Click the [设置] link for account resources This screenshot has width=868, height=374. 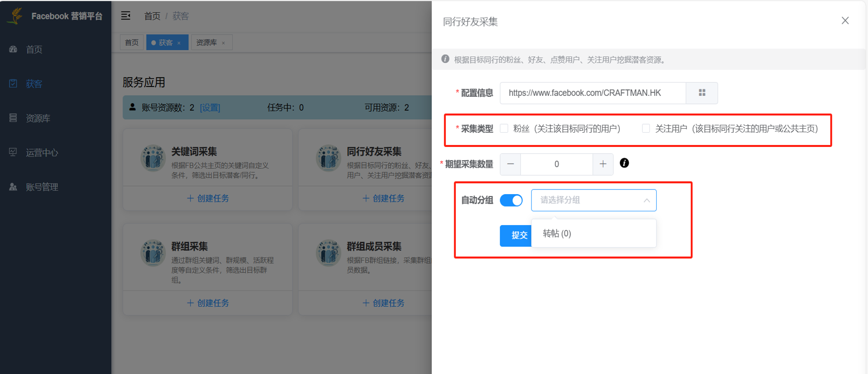point(210,108)
